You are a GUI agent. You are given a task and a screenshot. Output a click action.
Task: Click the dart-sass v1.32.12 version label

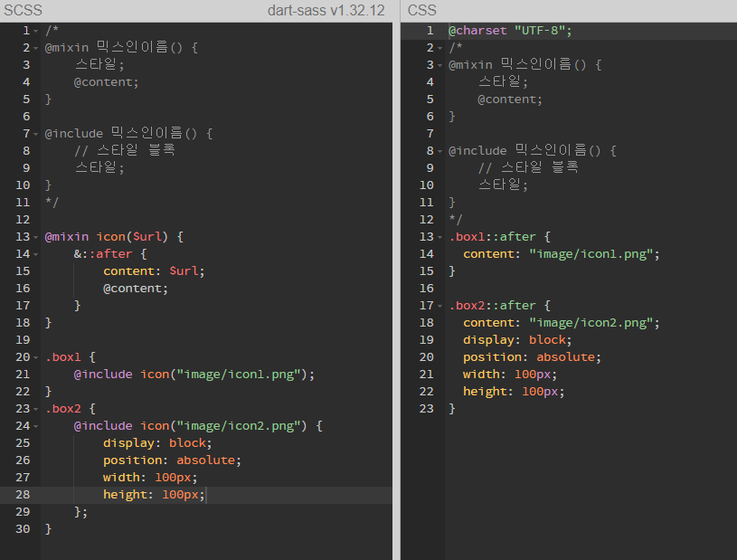pos(326,10)
